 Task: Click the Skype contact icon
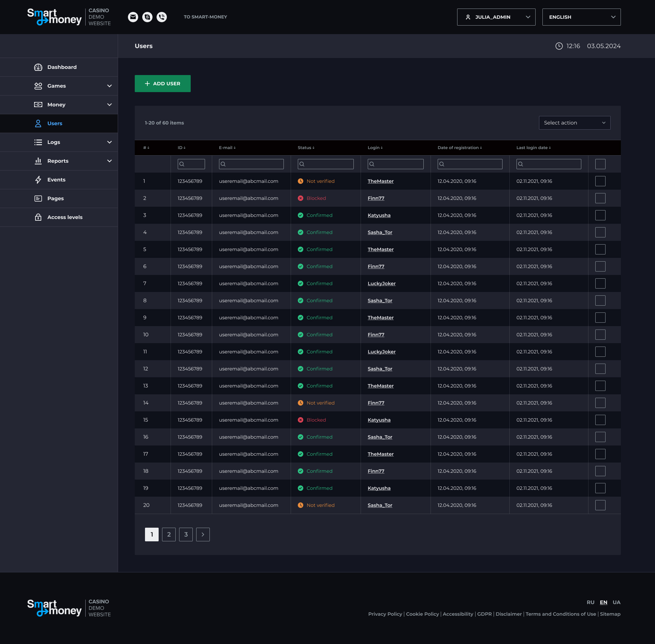click(147, 17)
